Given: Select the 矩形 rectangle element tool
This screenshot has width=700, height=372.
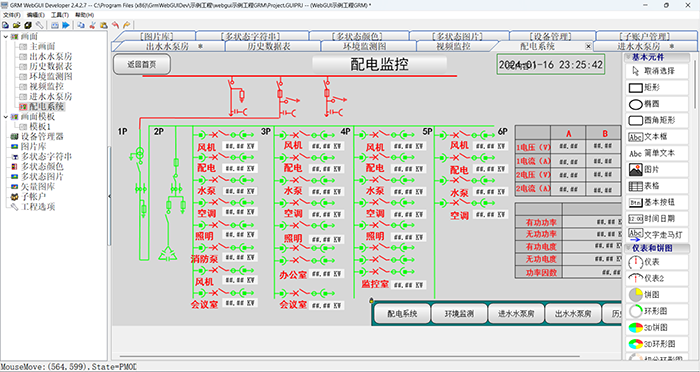Looking at the screenshot, I should tap(657, 87).
